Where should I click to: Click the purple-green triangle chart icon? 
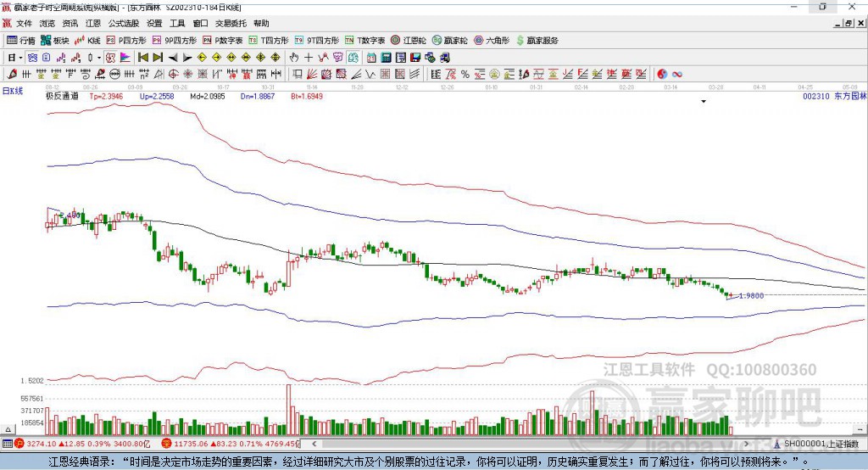point(125,58)
